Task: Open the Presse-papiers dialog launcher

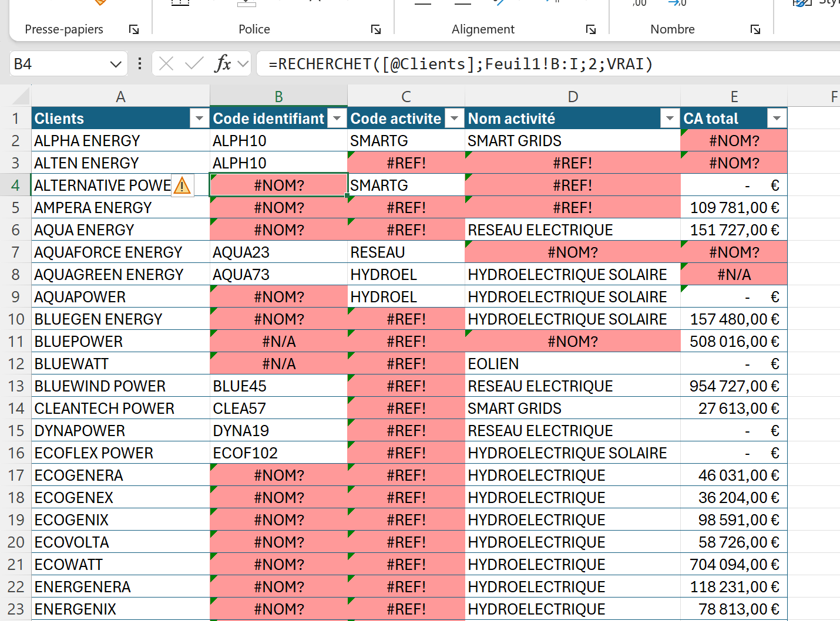Action: point(134,29)
